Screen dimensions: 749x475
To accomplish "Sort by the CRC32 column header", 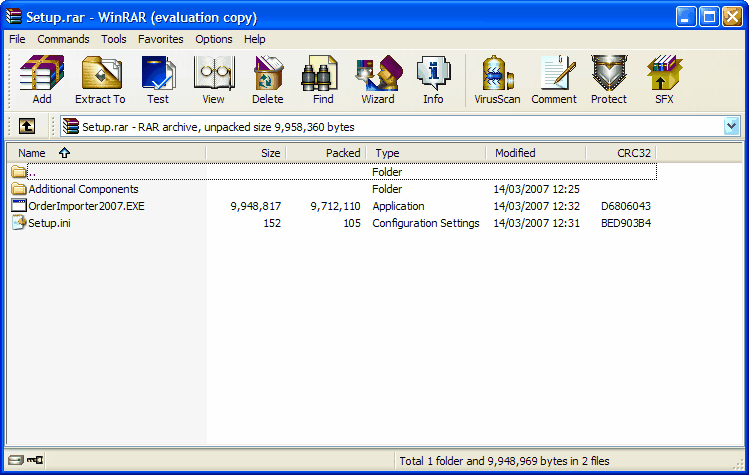I will tap(621, 153).
